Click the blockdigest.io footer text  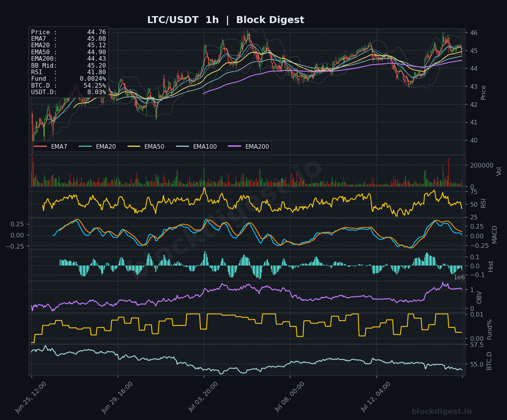442,412
